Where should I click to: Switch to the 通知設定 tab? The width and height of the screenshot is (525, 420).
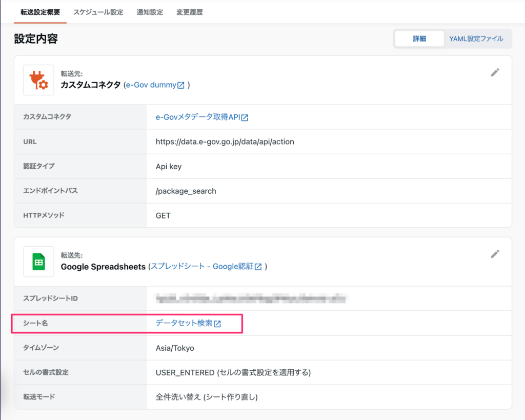tap(150, 12)
